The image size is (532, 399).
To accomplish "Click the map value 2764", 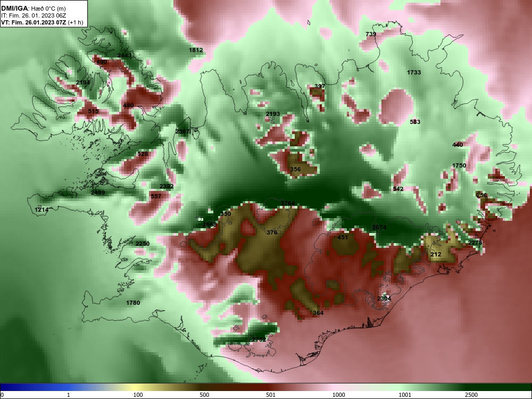I will pyautogui.click(x=288, y=203).
